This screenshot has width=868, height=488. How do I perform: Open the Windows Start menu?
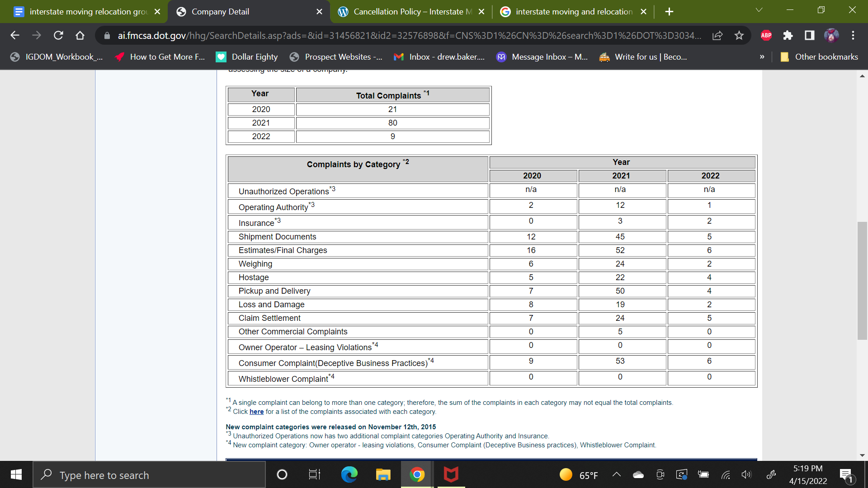tap(16, 474)
